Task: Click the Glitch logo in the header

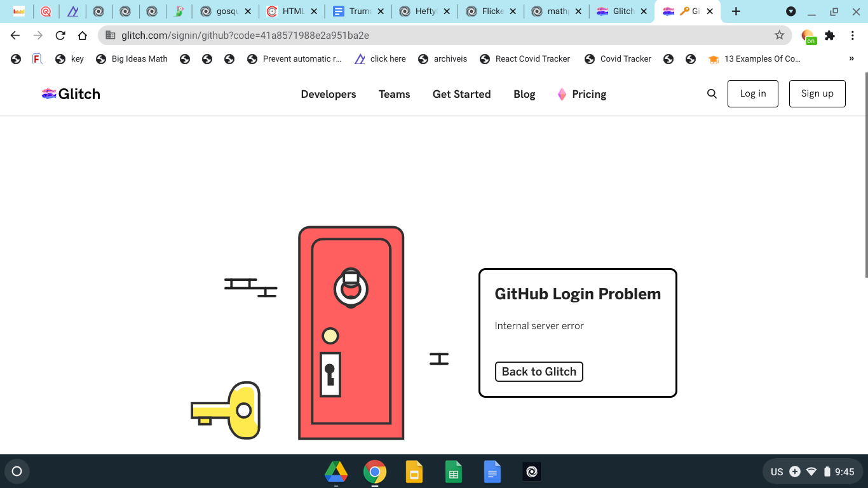Action: point(71,94)
